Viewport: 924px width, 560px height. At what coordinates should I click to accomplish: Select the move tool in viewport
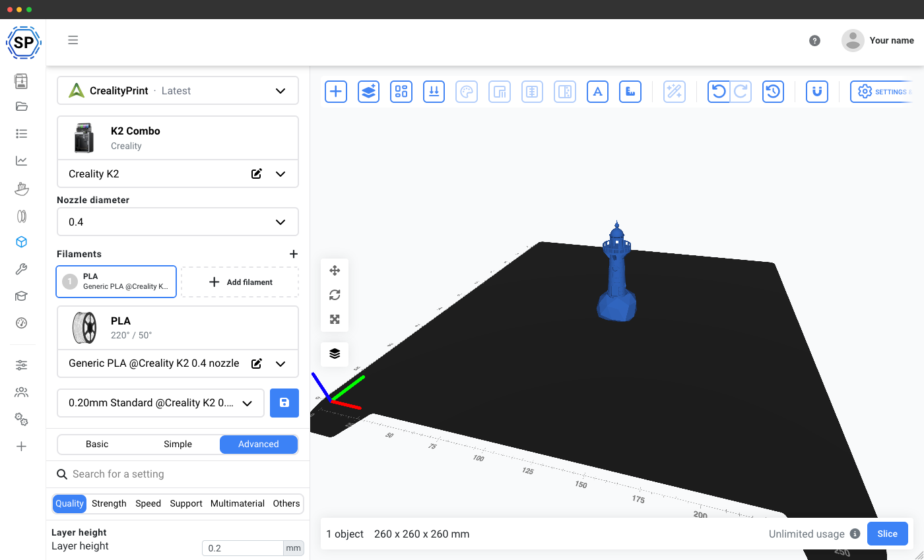(x=335, y=270)
